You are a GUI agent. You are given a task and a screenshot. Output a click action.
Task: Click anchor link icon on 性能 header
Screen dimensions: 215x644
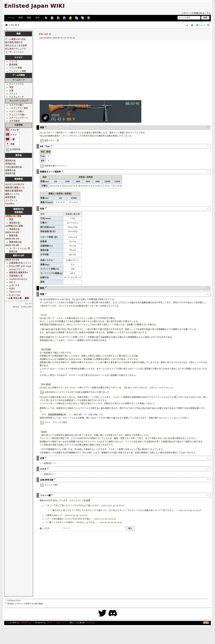[x=208, y=208]
